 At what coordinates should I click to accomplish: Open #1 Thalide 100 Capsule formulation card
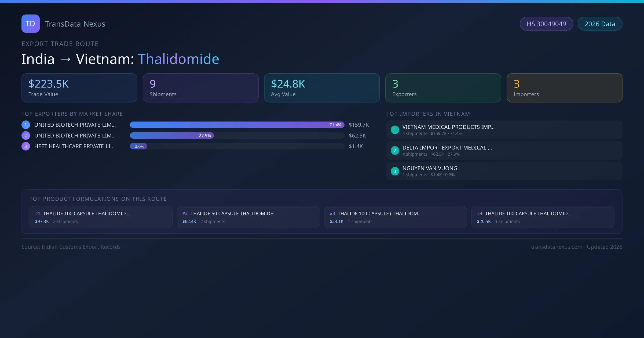coord(101,217)
